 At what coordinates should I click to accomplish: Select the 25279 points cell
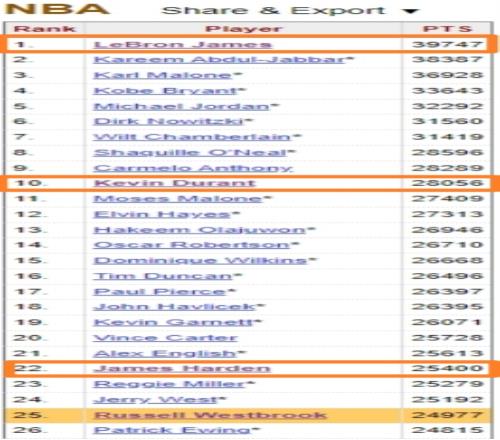tap(447, 384)
